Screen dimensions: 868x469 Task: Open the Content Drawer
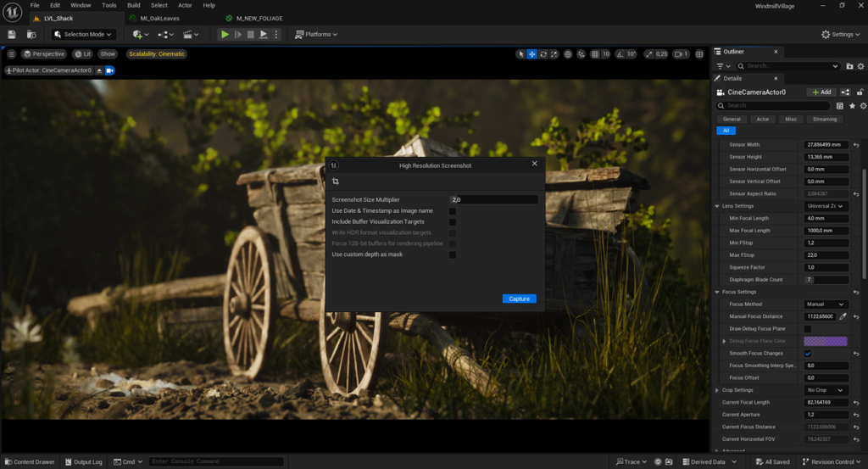coord(30,462)
